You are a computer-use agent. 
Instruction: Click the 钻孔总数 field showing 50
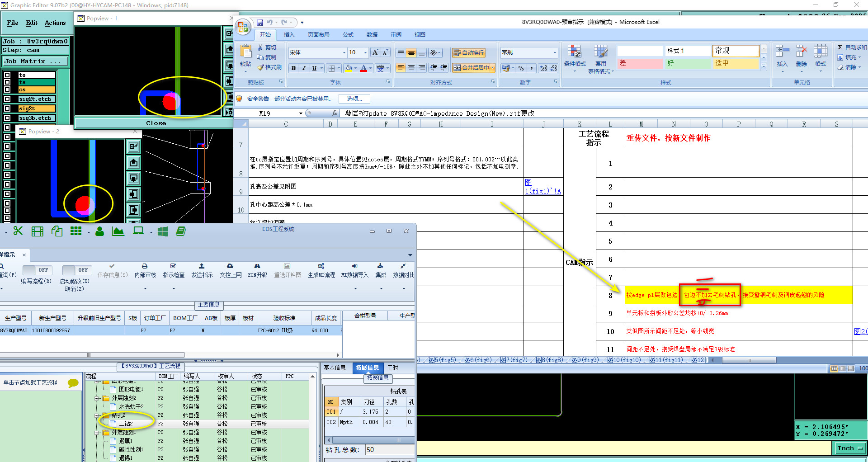(390, 450)
